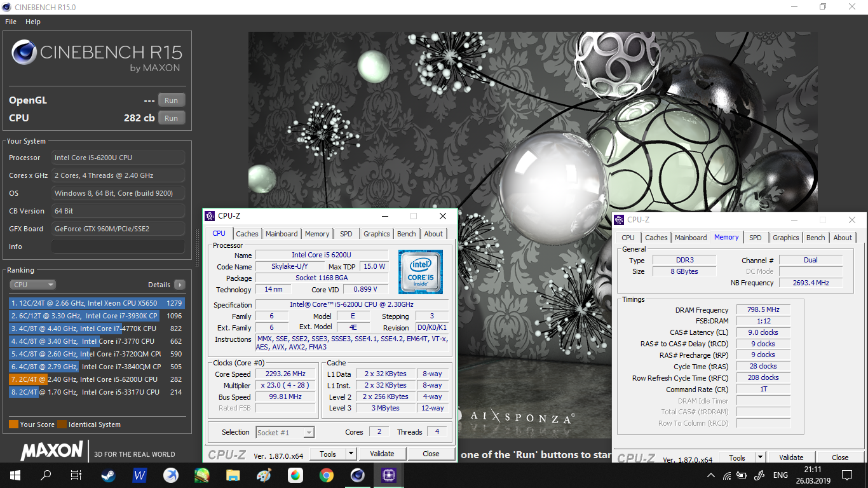Open the lime fruit icon app on taskbar
The width and height of the screenshot is (868, 488).
pos(202,475)
